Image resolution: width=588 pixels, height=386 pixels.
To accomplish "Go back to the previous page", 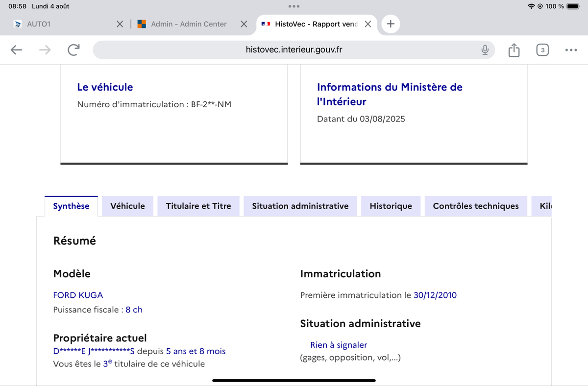I will tap(16, 49).
